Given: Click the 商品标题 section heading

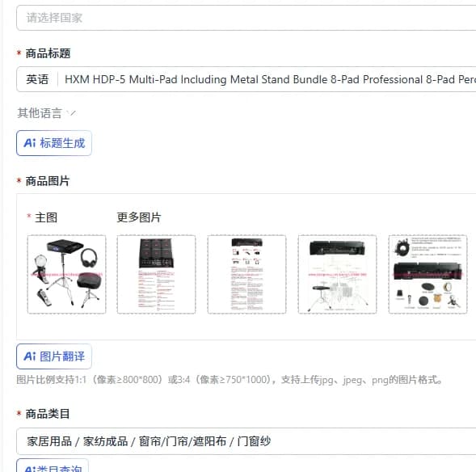Looking at the screenshot, I should click(x=48, y=53).
